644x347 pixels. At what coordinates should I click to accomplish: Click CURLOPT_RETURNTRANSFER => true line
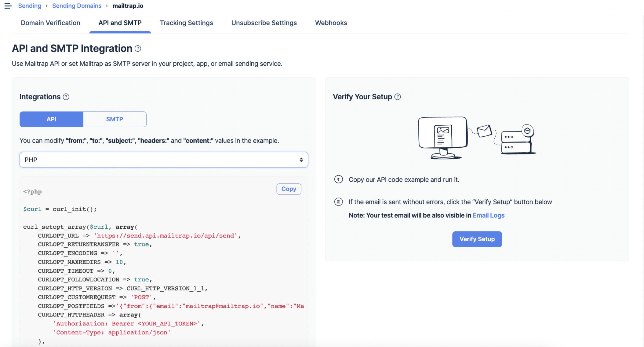click(95, 244)
